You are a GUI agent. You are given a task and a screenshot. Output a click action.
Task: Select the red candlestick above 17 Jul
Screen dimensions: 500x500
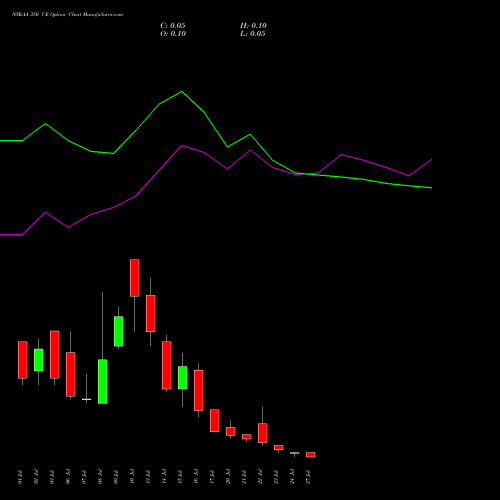click(x=215, y=421)
